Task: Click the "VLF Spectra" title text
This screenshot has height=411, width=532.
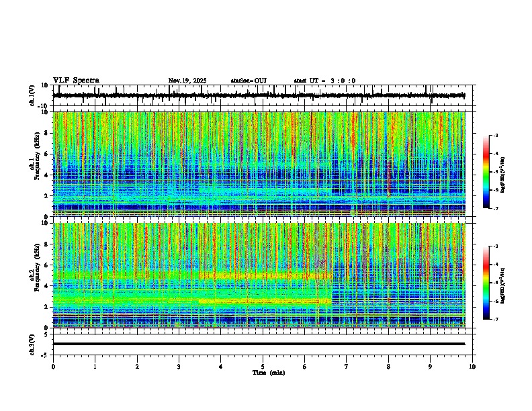Action: [x=76, y=81]
